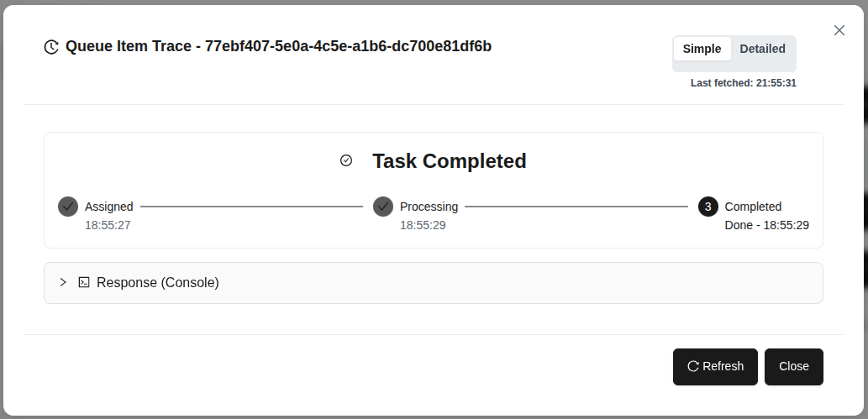Screen dimensions: 868x419
Task: Click the progress line between Assigned and Processing
Action: [x=252, y=207]
